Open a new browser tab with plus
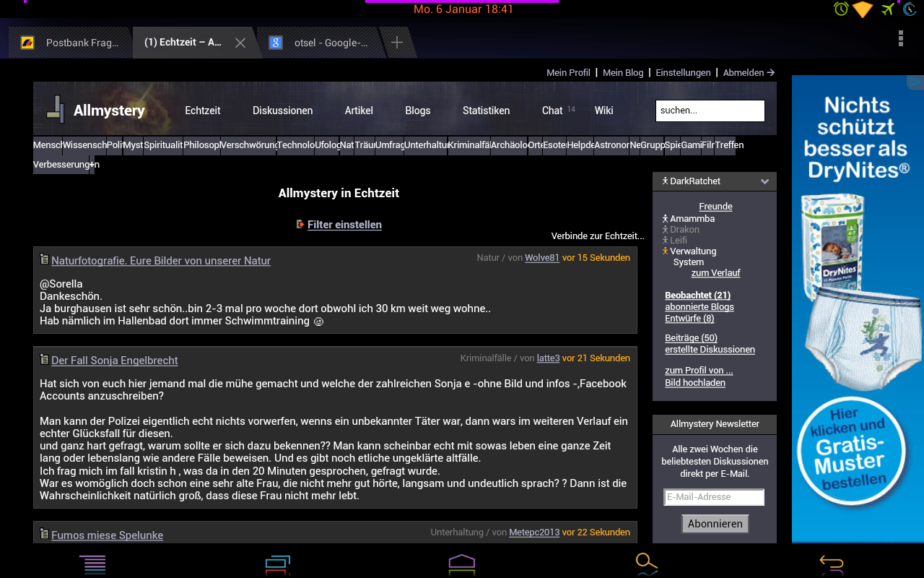This screenshot has height=578, width=924. (396, 43)
